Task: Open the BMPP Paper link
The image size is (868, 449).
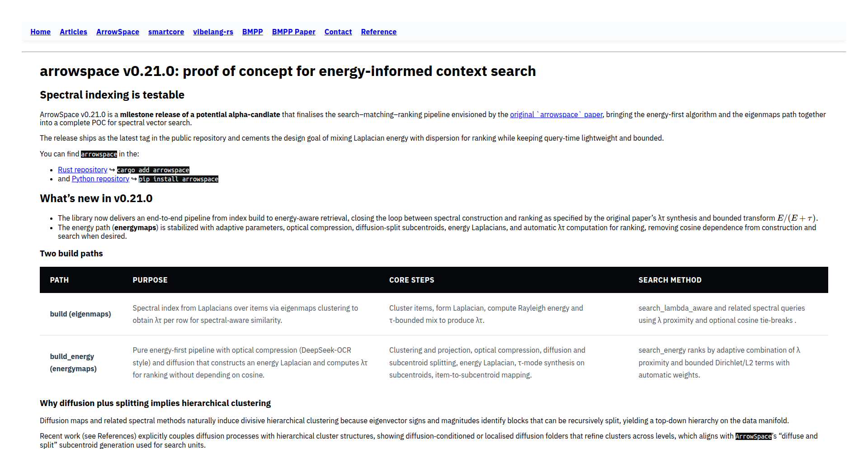Action: click(293, 32)
